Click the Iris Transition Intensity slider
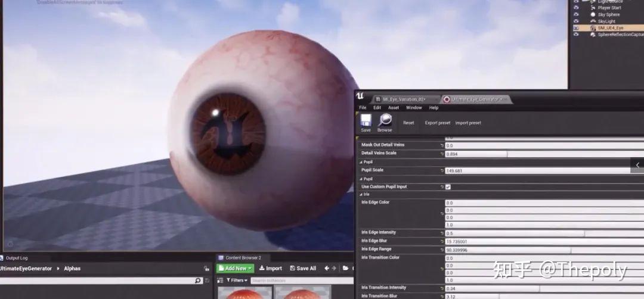 coord(544,288)
